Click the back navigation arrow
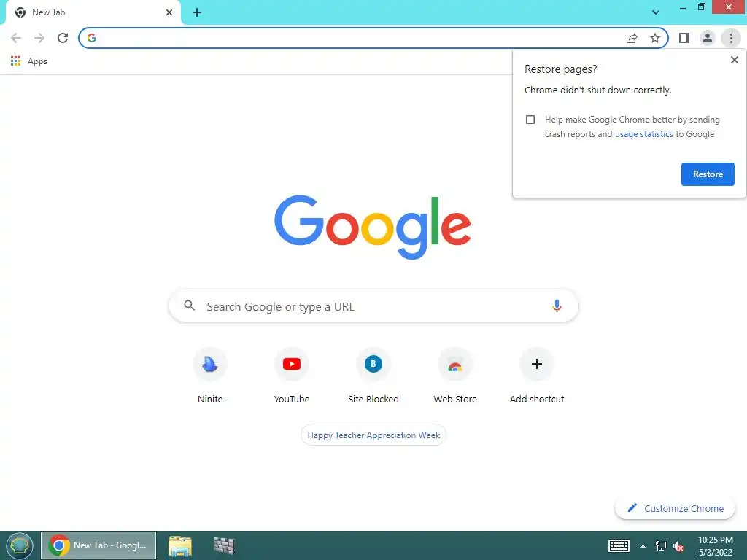The height and width of the screenshot is (560, 747). coord(16,38)
